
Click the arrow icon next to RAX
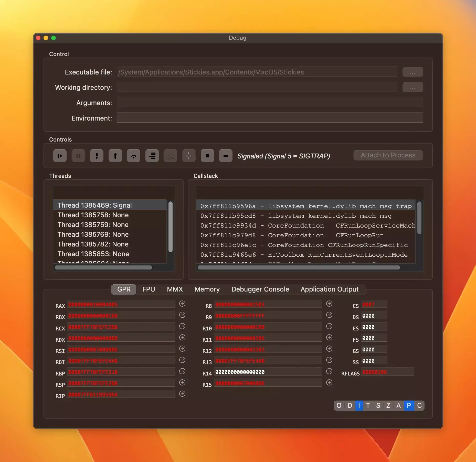[182, 304]
